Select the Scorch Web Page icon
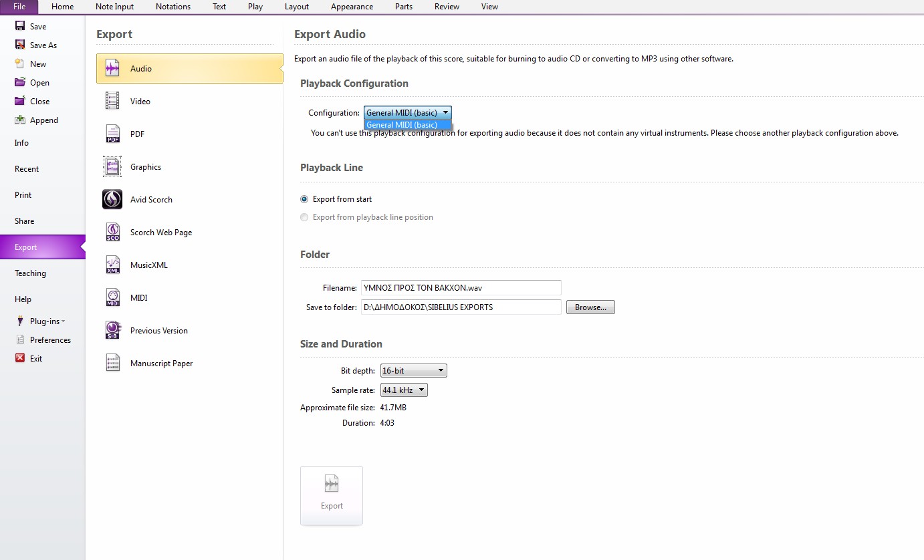 (112, 232)
